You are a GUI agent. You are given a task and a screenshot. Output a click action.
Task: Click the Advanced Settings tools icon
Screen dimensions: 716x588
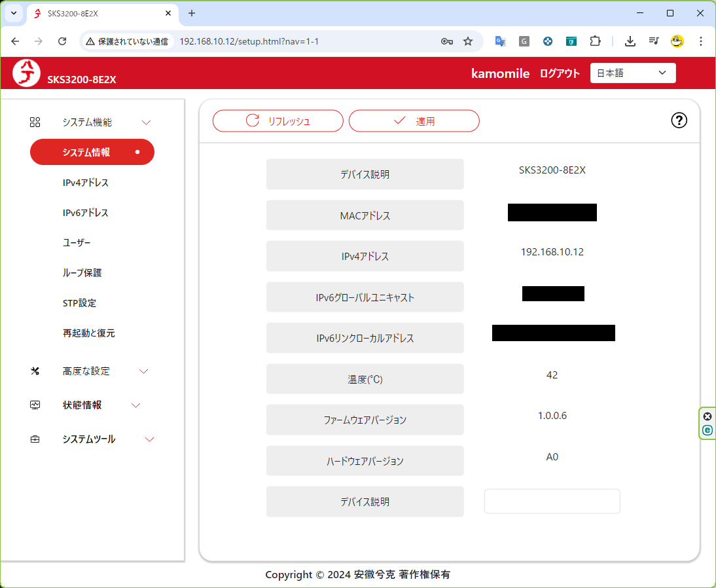point(35,371)
